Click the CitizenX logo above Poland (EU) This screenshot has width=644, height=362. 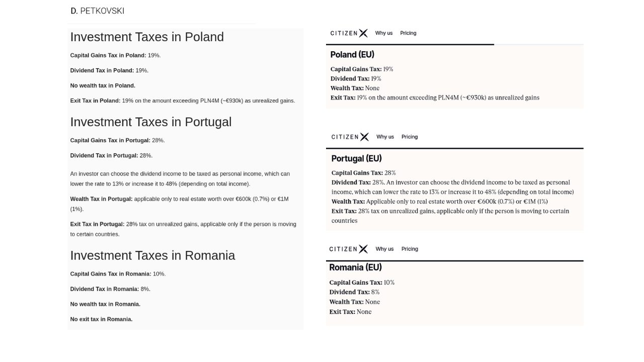(349, 33)
